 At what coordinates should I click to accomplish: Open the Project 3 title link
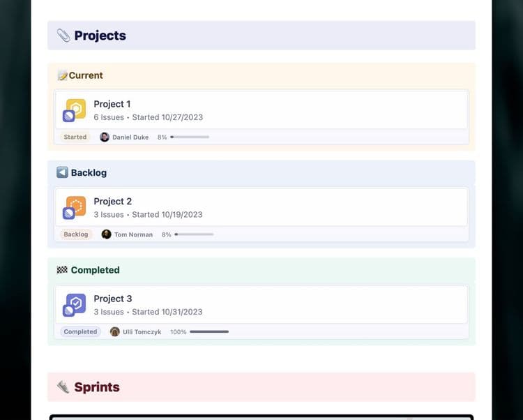(113, 299)
